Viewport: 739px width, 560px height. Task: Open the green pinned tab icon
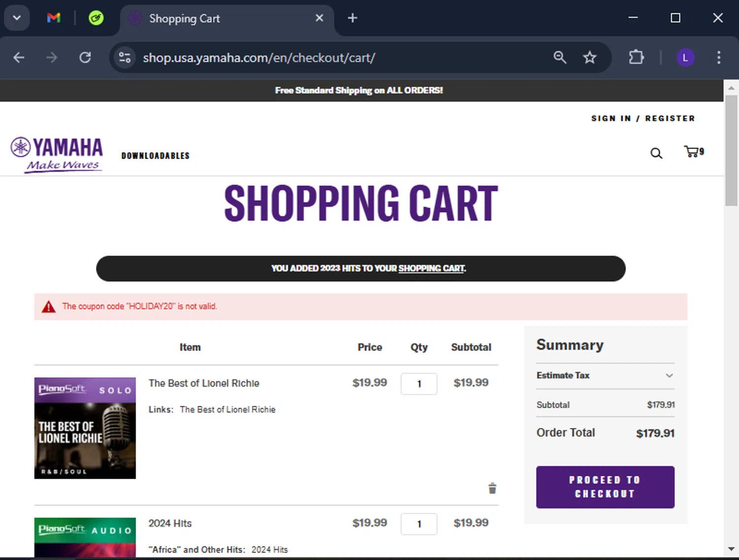(96, 18)
